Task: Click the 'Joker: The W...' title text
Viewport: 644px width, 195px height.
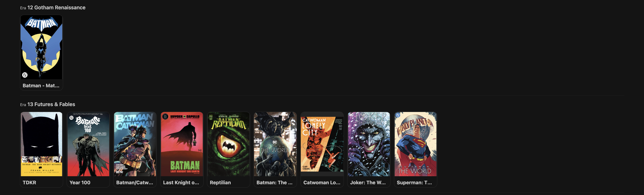Action: (368, 182)
